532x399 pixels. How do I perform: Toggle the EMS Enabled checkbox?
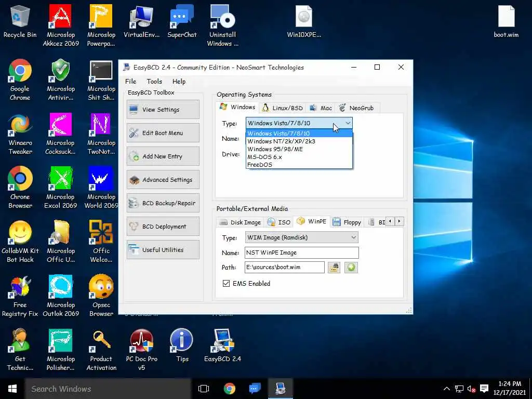point(226,283)
